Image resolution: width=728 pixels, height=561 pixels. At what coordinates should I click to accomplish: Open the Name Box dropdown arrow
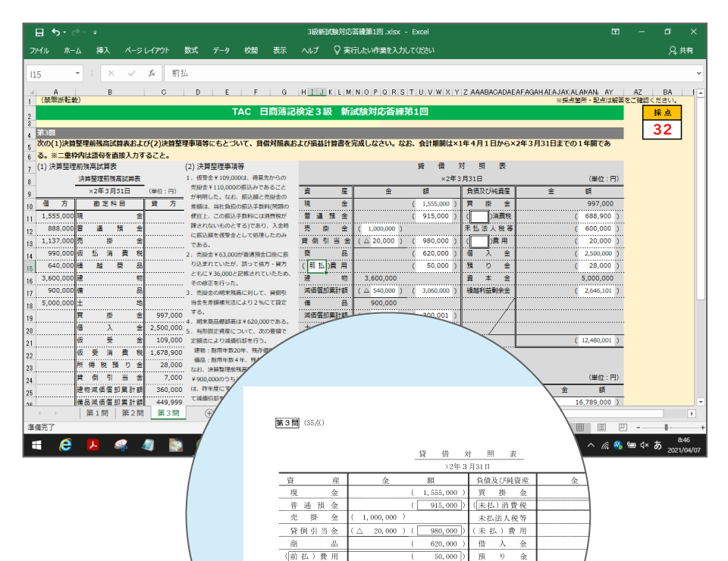77,74
